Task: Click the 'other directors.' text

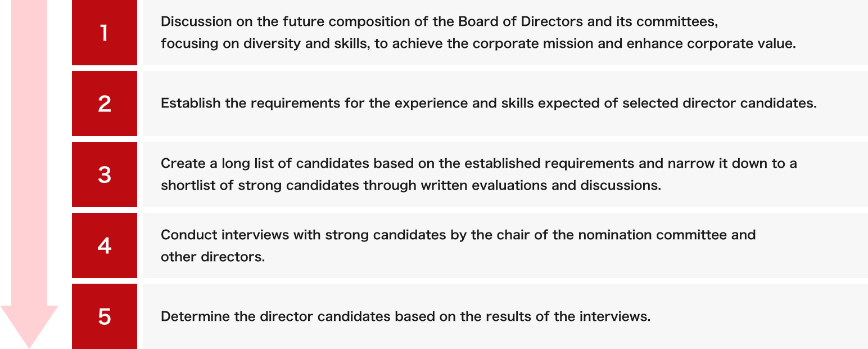Action: (x=213, y=257)
